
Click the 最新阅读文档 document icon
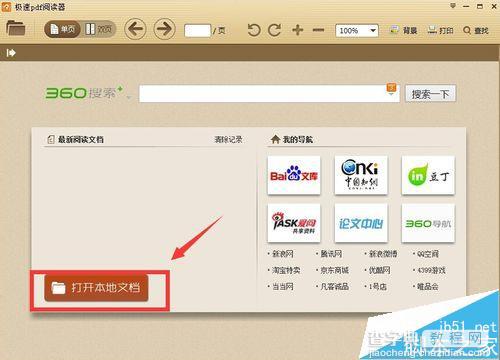[x=51, y=139]
